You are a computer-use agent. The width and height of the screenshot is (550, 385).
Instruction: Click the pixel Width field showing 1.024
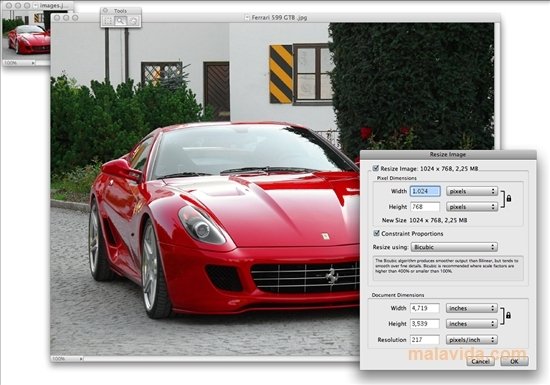(425, 191)
